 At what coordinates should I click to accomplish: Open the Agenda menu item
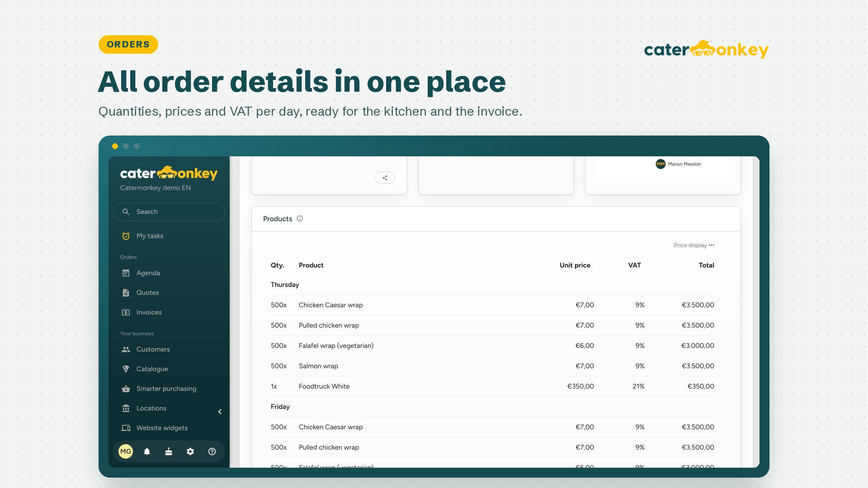[148, 273]
